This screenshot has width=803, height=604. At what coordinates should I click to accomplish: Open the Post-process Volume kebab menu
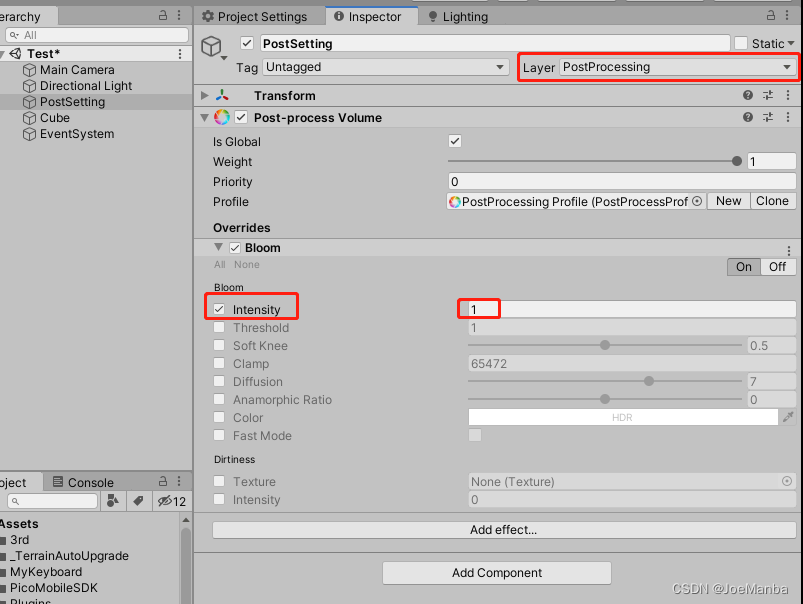[789, 117]
